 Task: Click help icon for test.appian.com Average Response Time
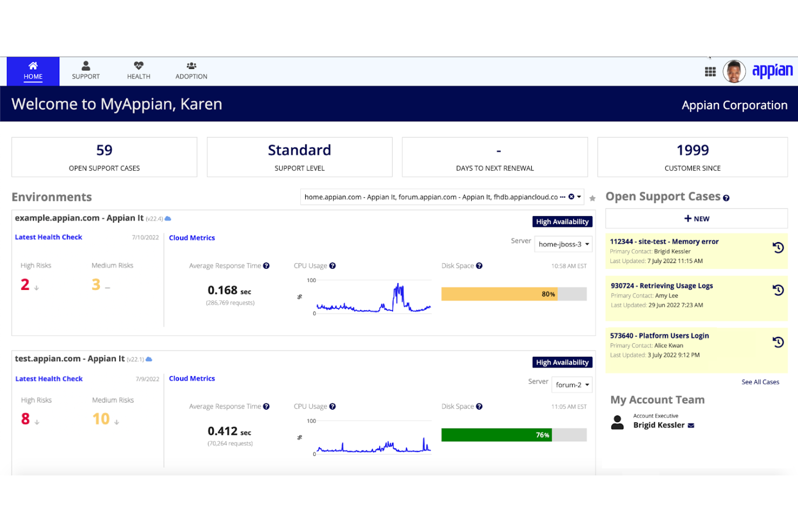[x=266, y=406]
